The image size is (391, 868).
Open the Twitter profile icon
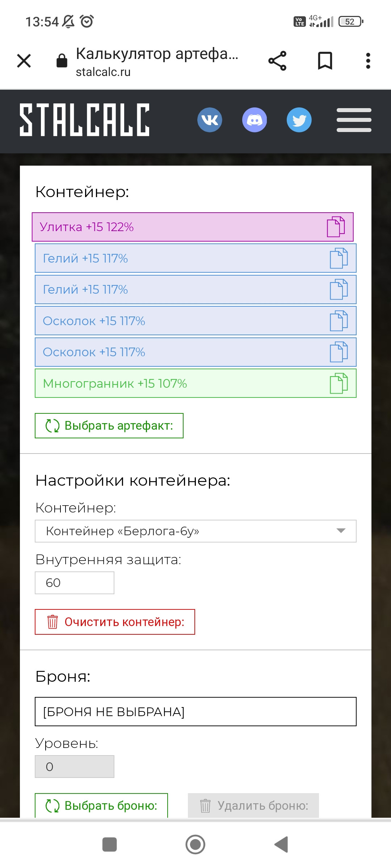pos(299,120)
